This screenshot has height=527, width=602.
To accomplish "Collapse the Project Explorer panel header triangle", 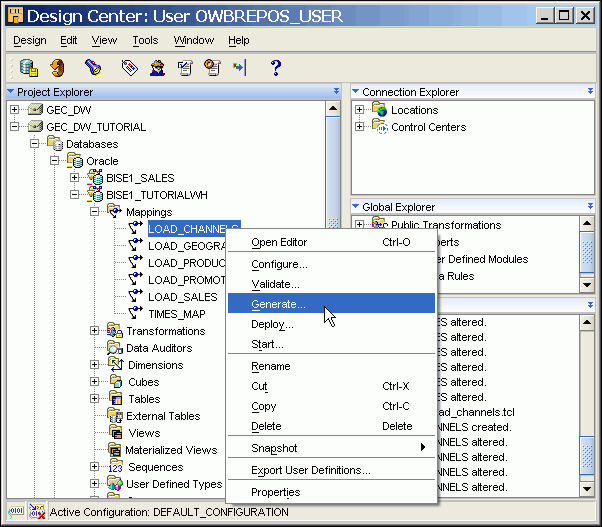I will 11,91.
